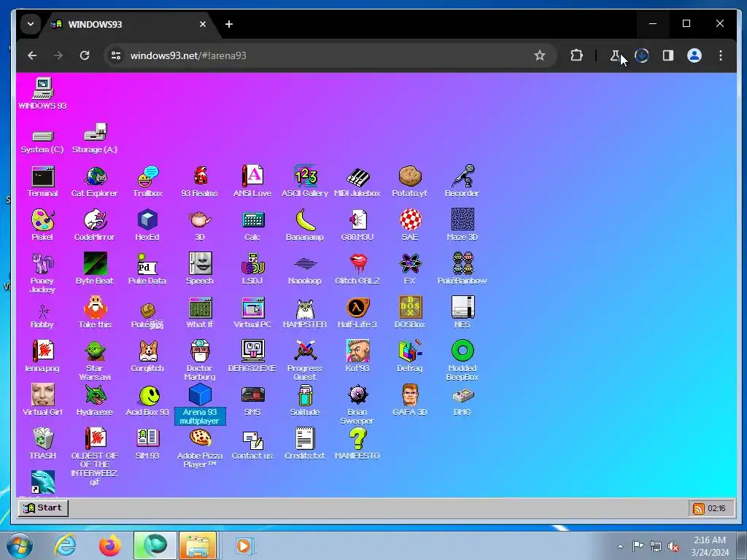
Task: Open the browser three-dot menu
Action: [x=720, y=55]
